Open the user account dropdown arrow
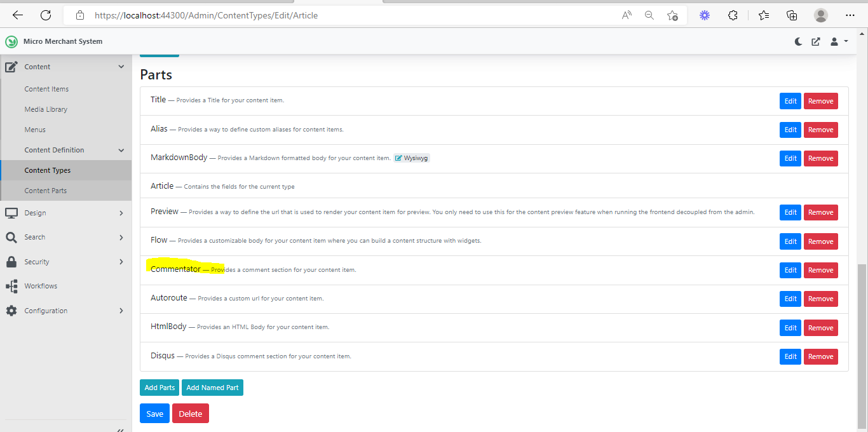 tap(845, 41)
